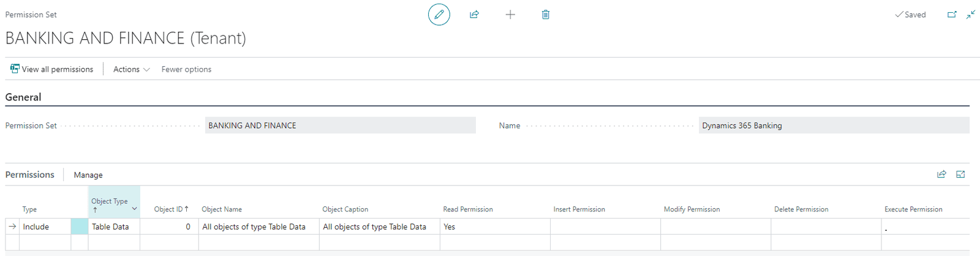Click the pencil edit icon
Viewport: 980px width, 256px height.
tap(439, 15)
